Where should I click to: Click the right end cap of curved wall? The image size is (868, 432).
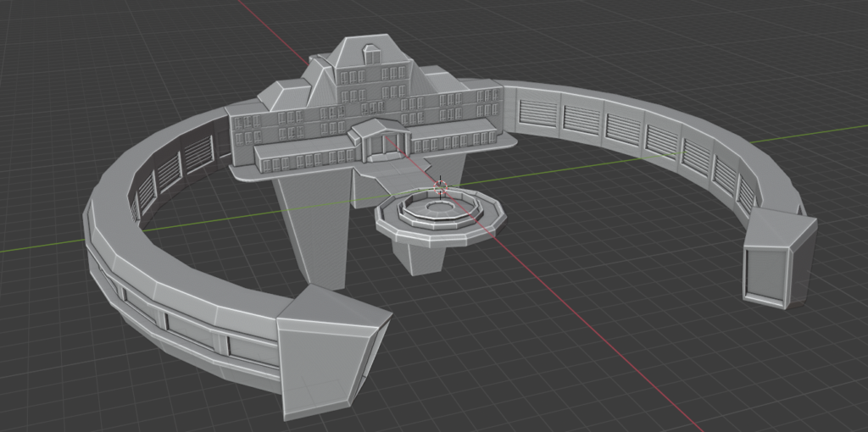click(x=780, y=259)
